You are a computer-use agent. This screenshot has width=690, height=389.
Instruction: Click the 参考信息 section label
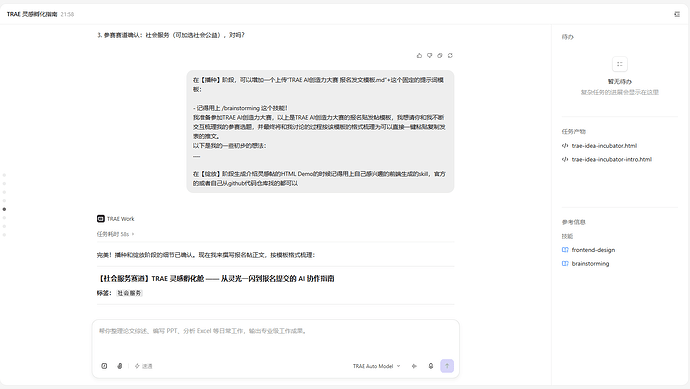573,222
